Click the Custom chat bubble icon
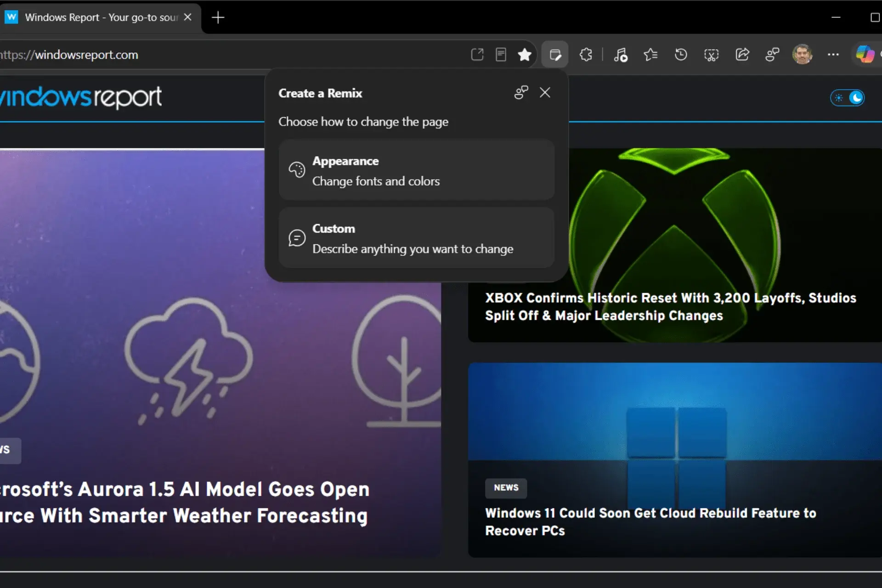The image size is (882, 588). 297,238
